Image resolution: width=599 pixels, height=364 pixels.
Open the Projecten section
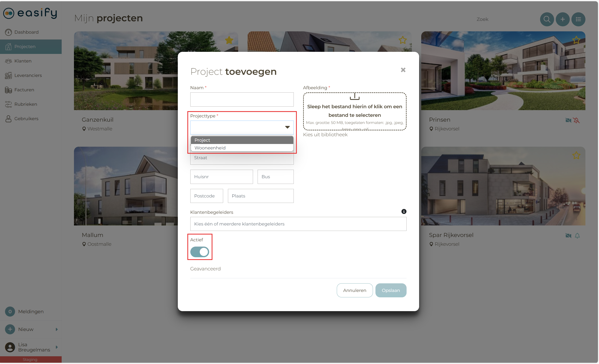[x=31, y=46]
